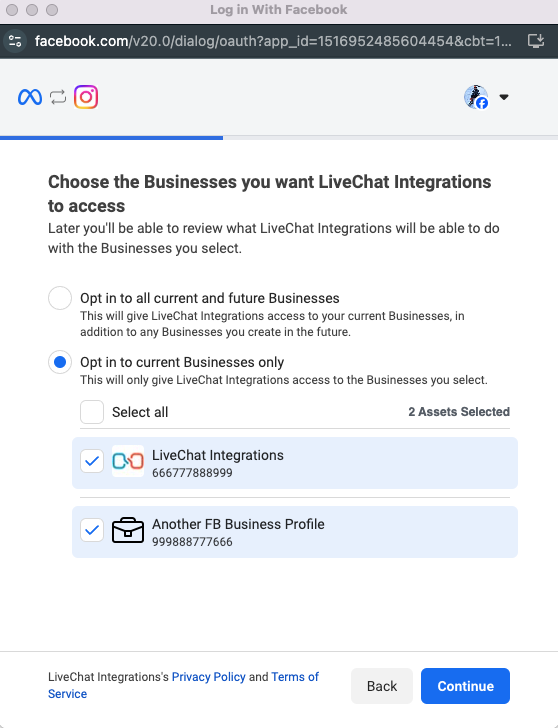558x728 pixels.
Task: Uncheck the LiveChat Integrations checkbox
Action: click(x=92, y=461)
